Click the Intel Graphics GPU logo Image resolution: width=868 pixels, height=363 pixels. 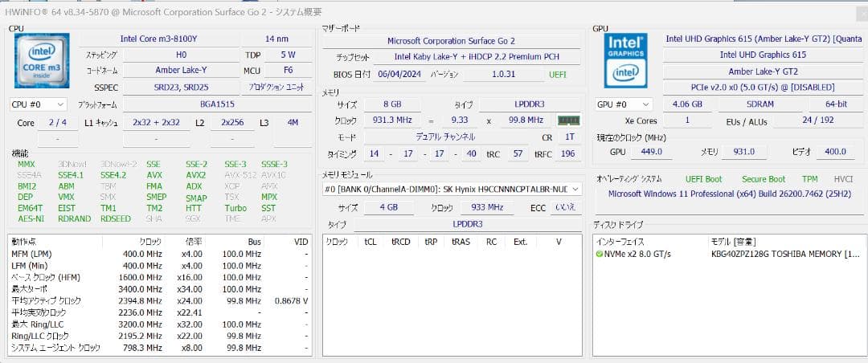pyautogui.click(x=625, y=60)
